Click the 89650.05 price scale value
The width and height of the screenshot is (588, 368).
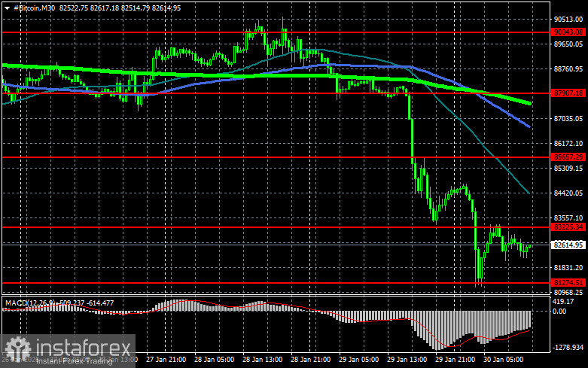(x=568, y=44)
